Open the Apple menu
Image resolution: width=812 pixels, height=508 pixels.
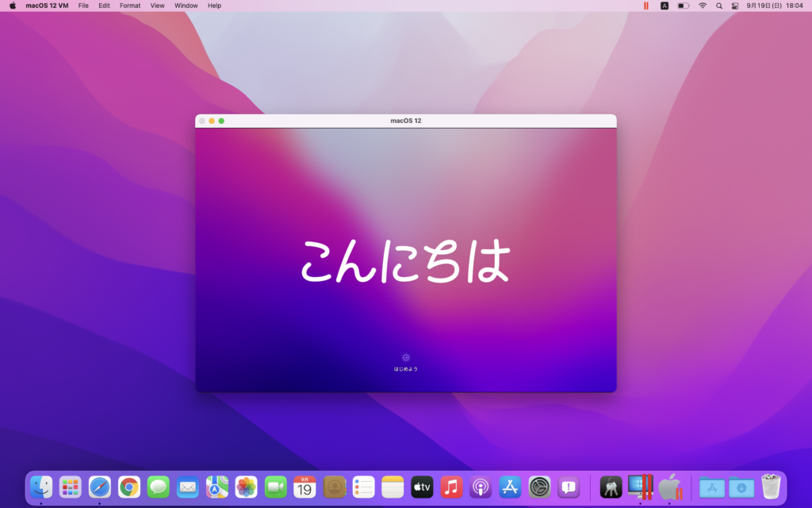[x=13, y=6]
